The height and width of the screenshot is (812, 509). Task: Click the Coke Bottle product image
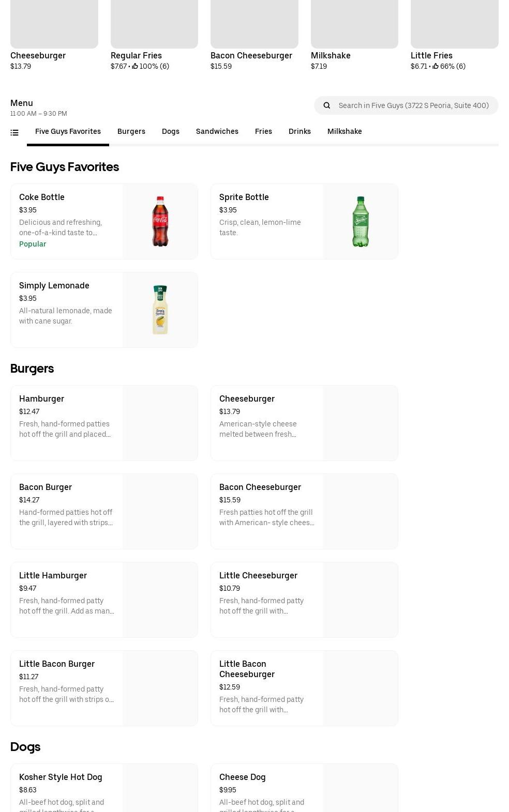(x=160, y=222)
